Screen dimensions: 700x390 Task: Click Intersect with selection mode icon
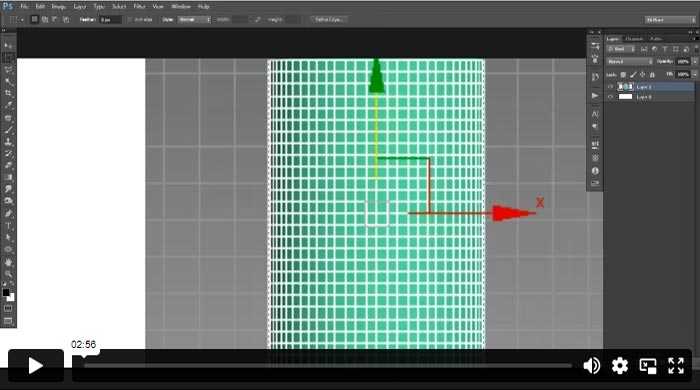66,20
